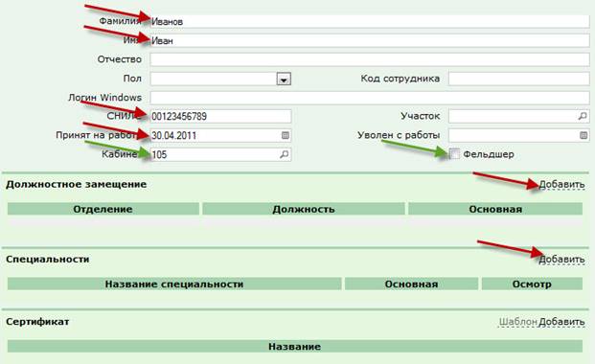The height and width of the screenshot is (364, 595).
Task: Click the Участок input field
Action: click(x=518, y=116)
